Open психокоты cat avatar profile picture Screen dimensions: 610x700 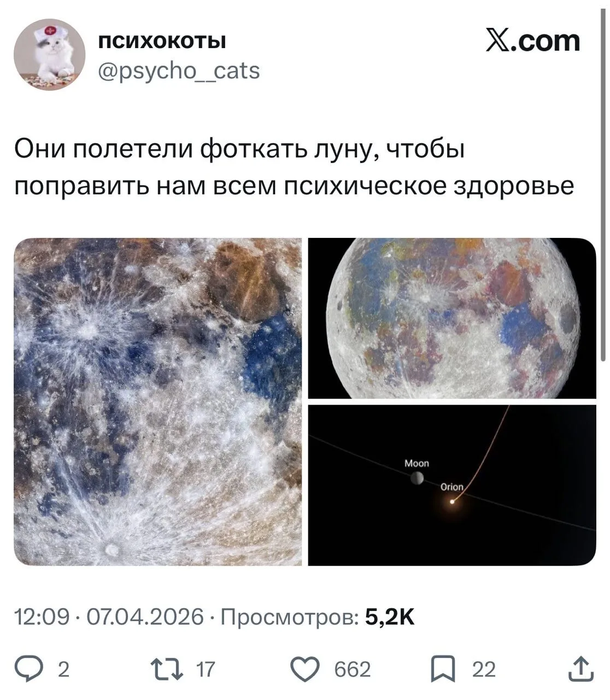click(x=50, y=54)
